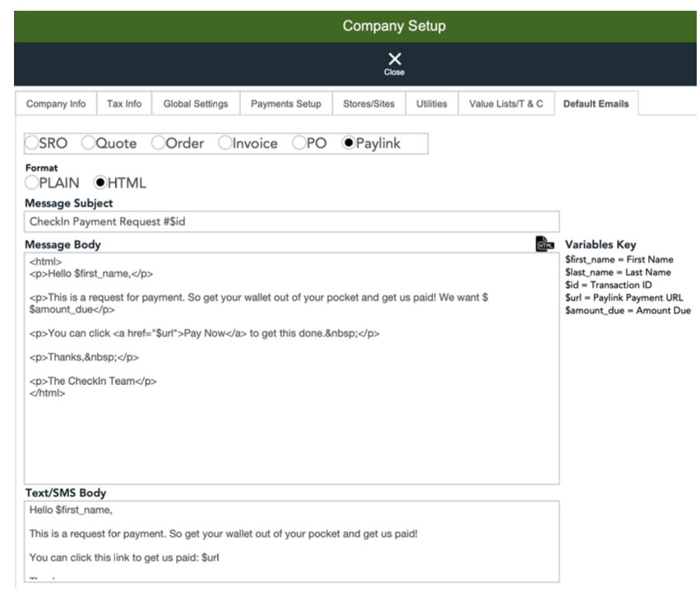Click inside the Text/SMS Body field
Image resolution: width=700 pixels, height=600 pixels.
[291, 542]
